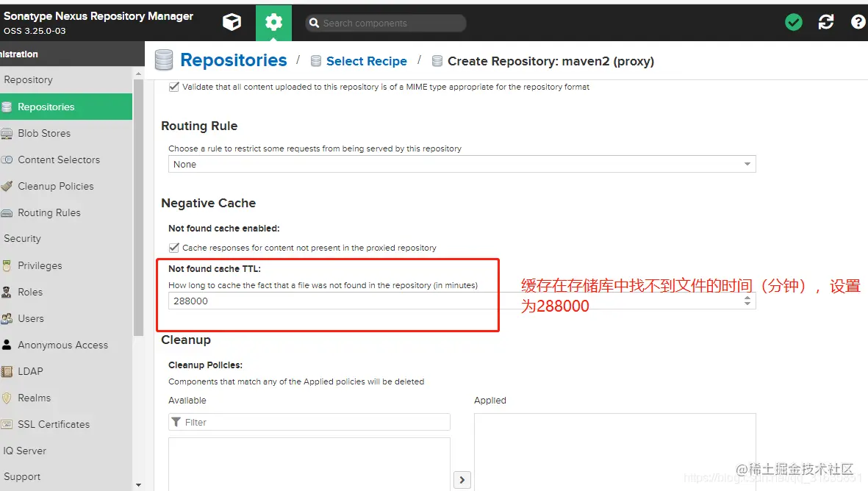Click the Realms shield icon
868x491 pixels.
(x=7, y=398)
